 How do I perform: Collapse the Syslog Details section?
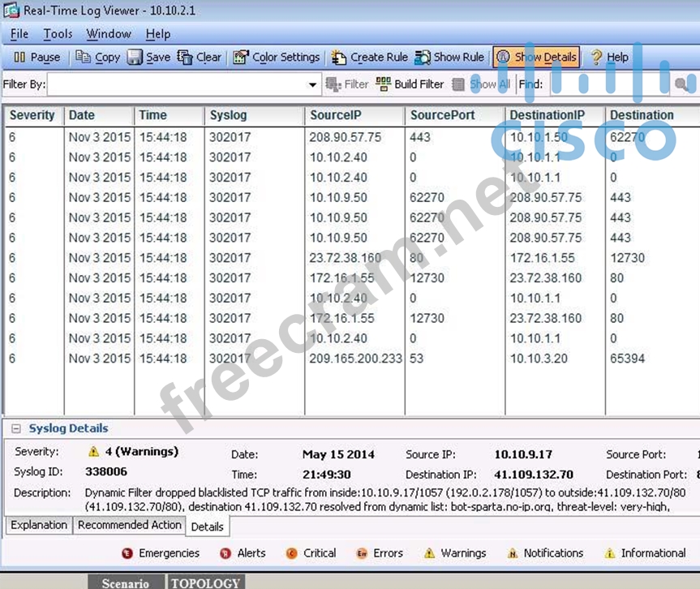pyautogui.click(x=16, y=429)
